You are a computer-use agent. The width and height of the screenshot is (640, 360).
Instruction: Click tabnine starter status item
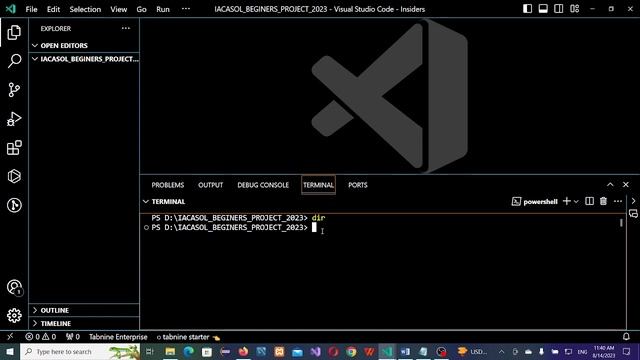pos(188,337)
